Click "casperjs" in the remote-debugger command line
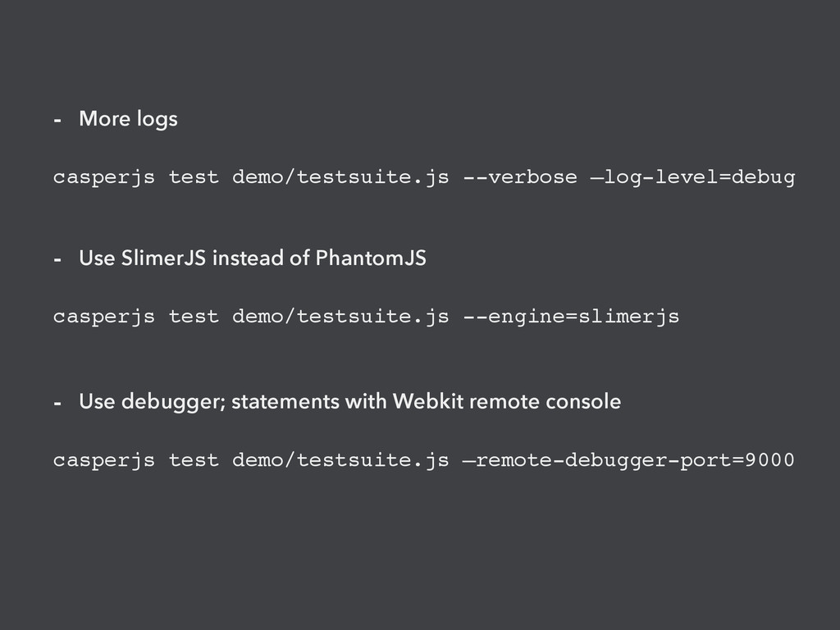The width and height of the screenshot is (840, 630). [x=103, y=461]
